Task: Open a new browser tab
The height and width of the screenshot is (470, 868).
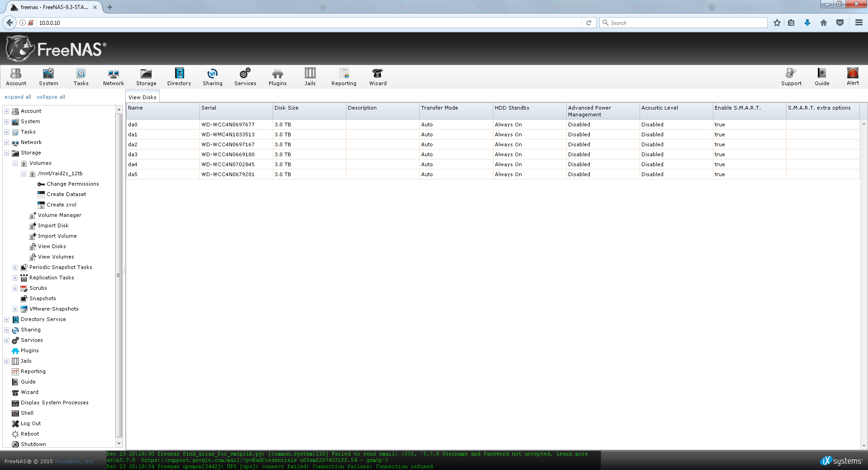Action: [x=110, y=7]
